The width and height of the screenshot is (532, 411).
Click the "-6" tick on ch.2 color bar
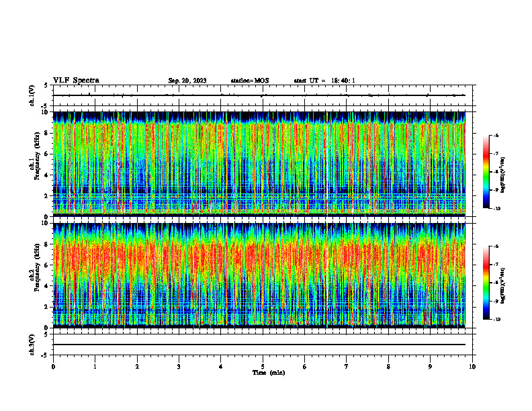click(x=495, y=246)
